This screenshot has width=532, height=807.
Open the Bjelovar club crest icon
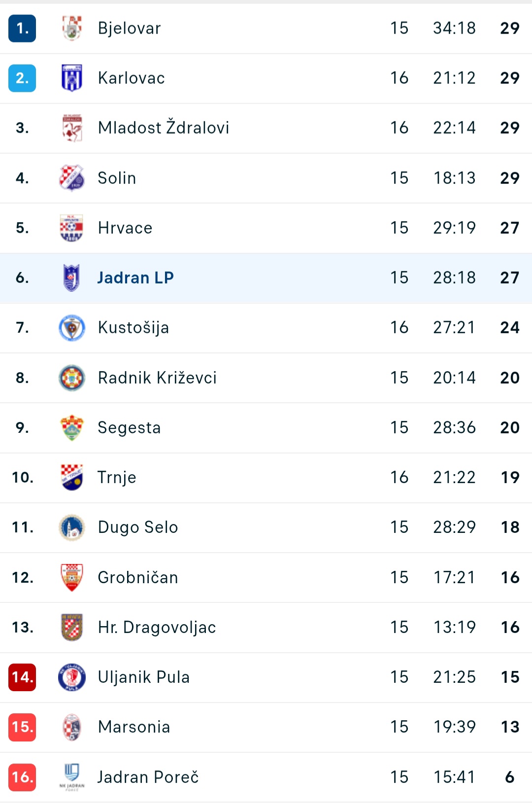pyautogui.click(x=72, y=28)
